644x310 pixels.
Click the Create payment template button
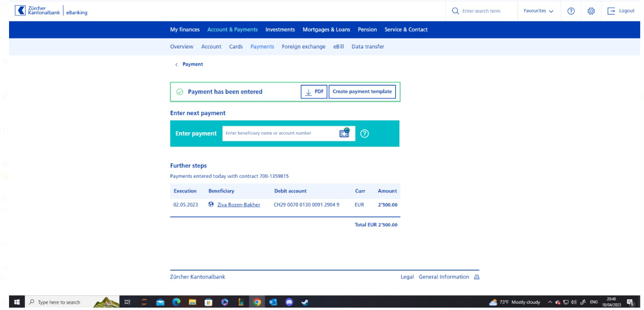click(362, 91)
